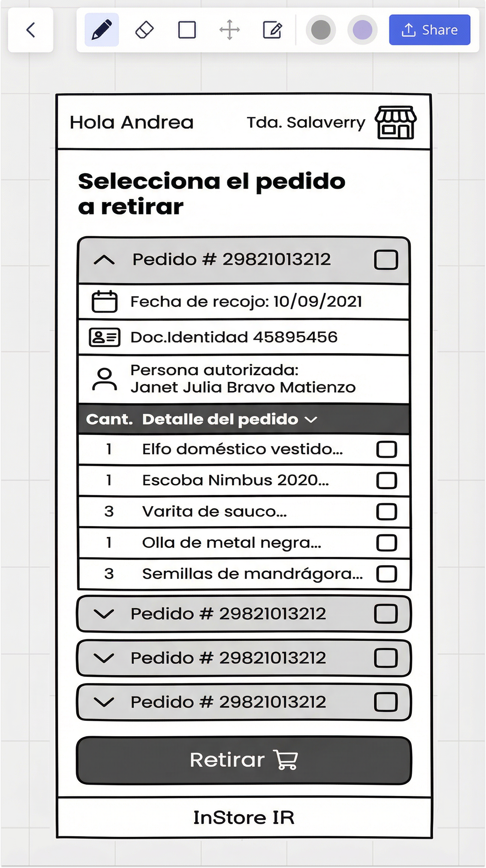
Task: Open the edit note tool
Action: point(272,30)
